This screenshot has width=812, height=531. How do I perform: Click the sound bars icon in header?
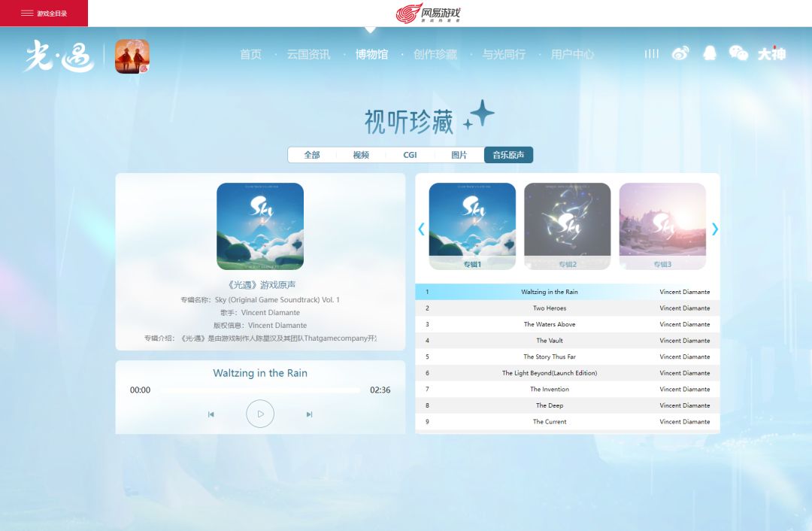[x=651, y=53]
